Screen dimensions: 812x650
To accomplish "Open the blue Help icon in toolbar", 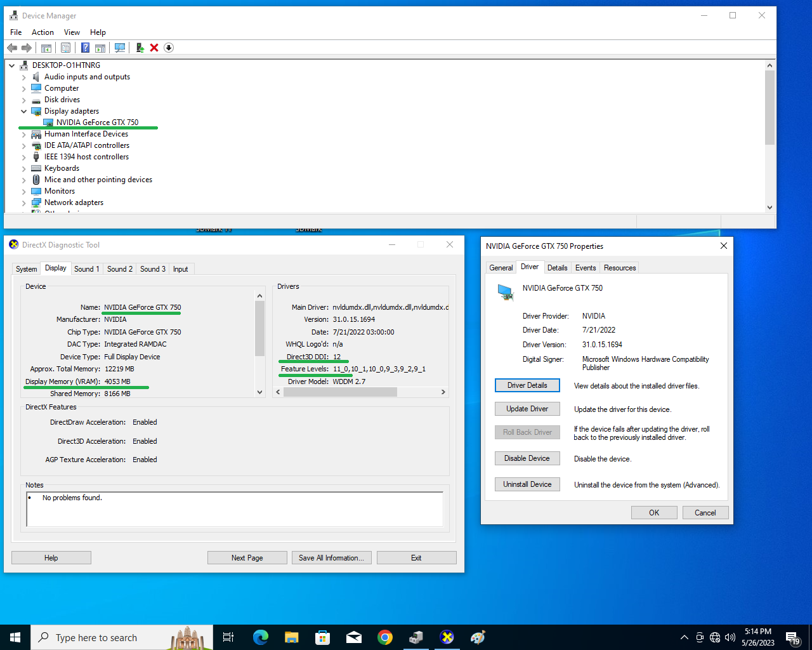I will pyautogui.click(x=85, y=48).
